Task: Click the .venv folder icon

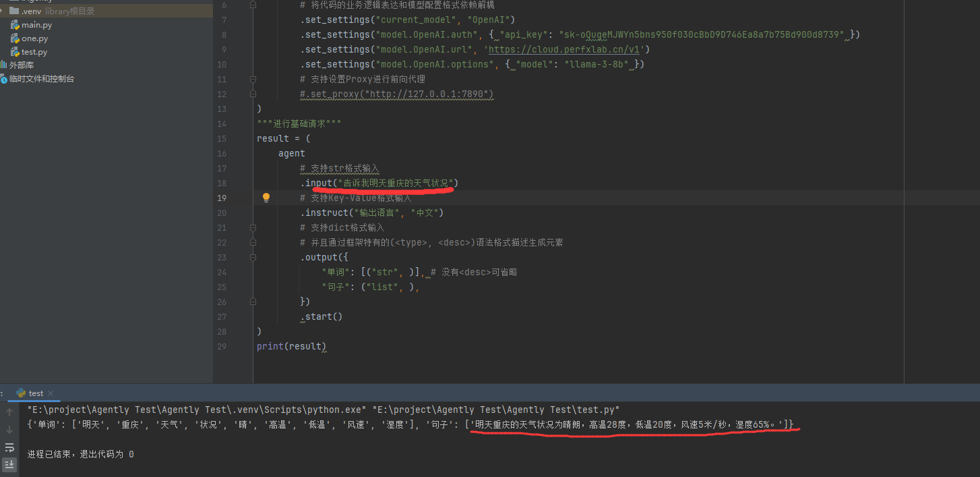Action: (14, 11)
